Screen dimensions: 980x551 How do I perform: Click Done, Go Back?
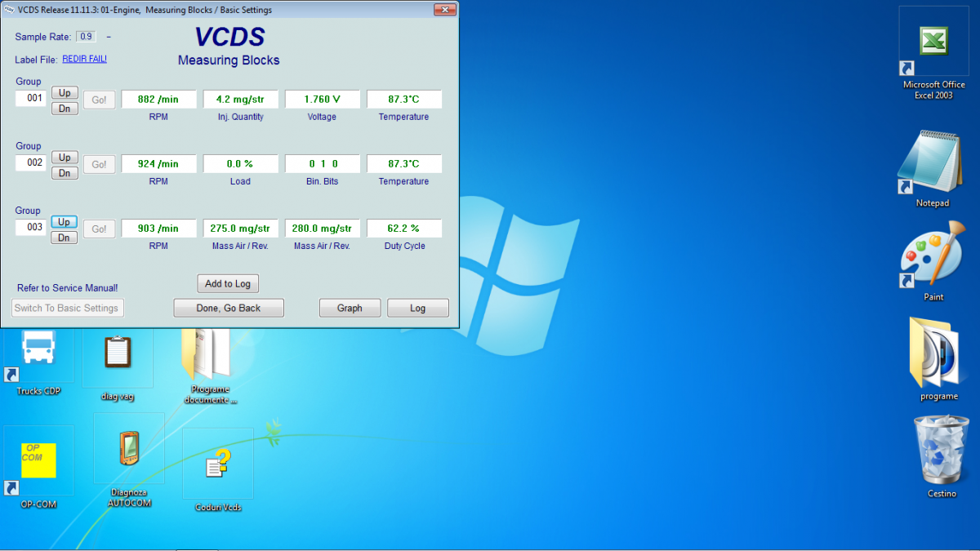229,308
